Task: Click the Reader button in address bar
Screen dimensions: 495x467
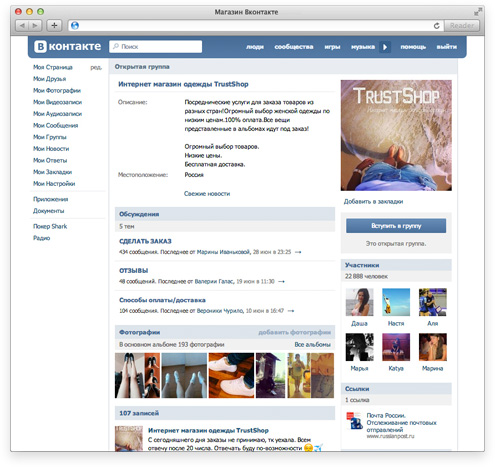Action: (x=462, y=26)
